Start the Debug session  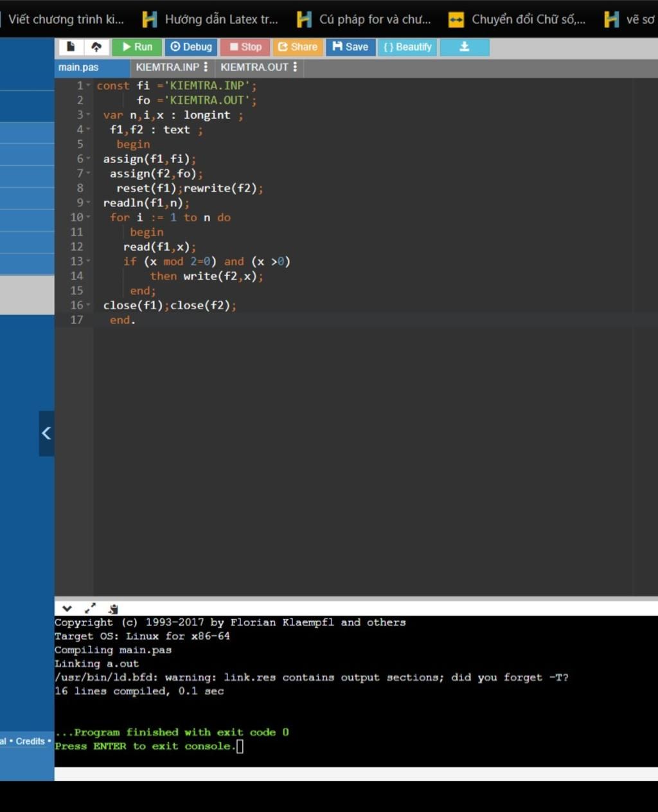tap(191, 47)
